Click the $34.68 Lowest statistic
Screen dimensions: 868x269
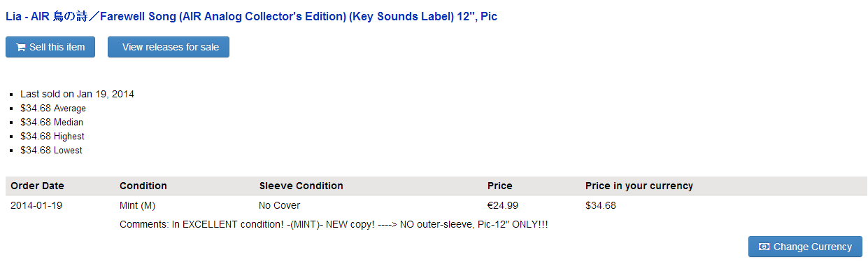pyautogui.click(x=51, y=150)
